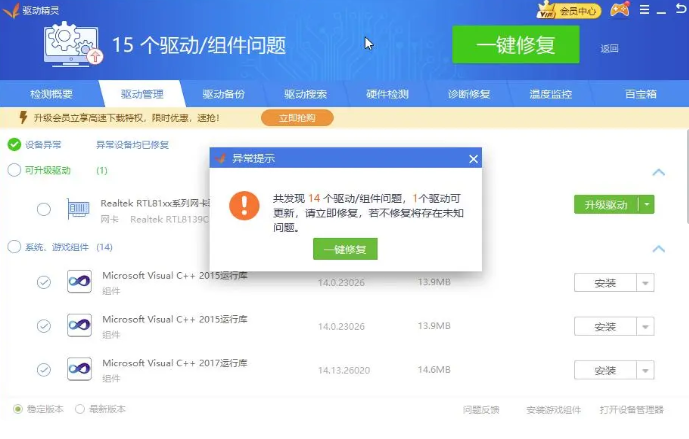689x439 pixels.
Task: Click 一键修复 button in the dialog
Action: pos(345,249)
